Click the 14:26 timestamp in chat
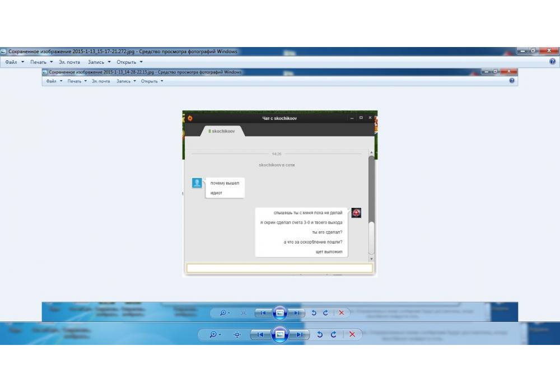Screen dimensions: 560x392 click(x=277, y=154)
